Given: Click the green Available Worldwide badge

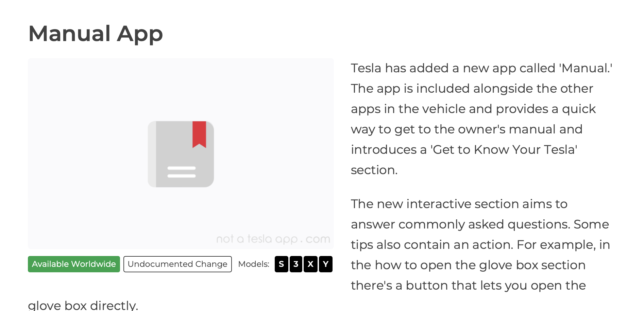Looking at the screenshot, I should 74,264.
